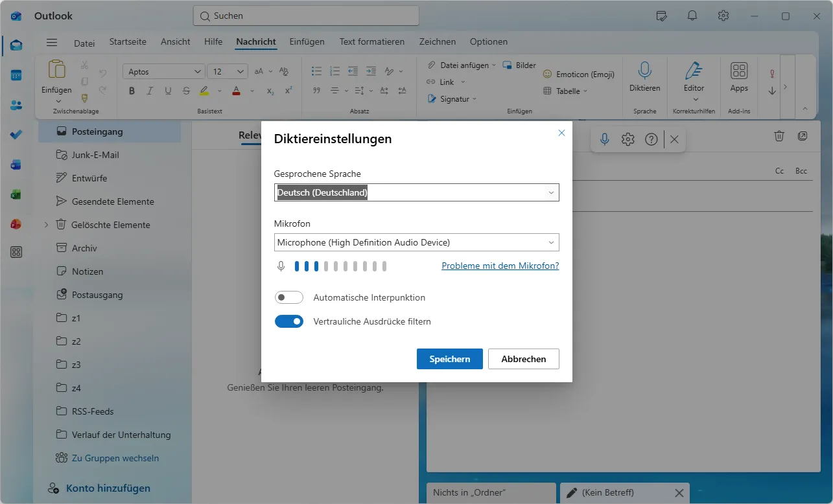The width and height of the screenshot is (833, 504).
Task: Open Probleme mit dem Mikrofon? link
Action: [500, 266]
